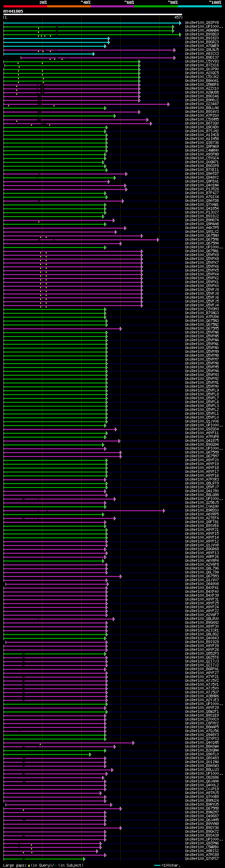Select the UniRef100_Q675M9 label
225x868 pixels.
click(202, 452)
